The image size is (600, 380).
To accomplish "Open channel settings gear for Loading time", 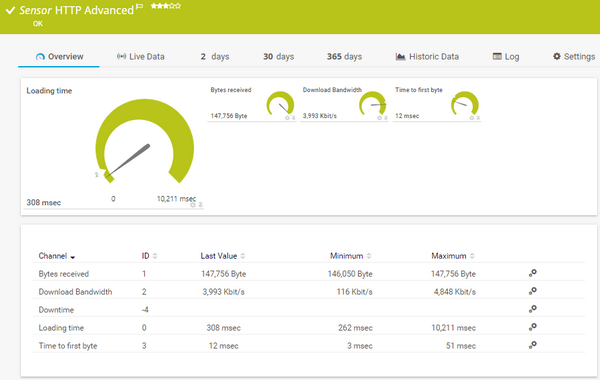I will (x=533, y=327).
